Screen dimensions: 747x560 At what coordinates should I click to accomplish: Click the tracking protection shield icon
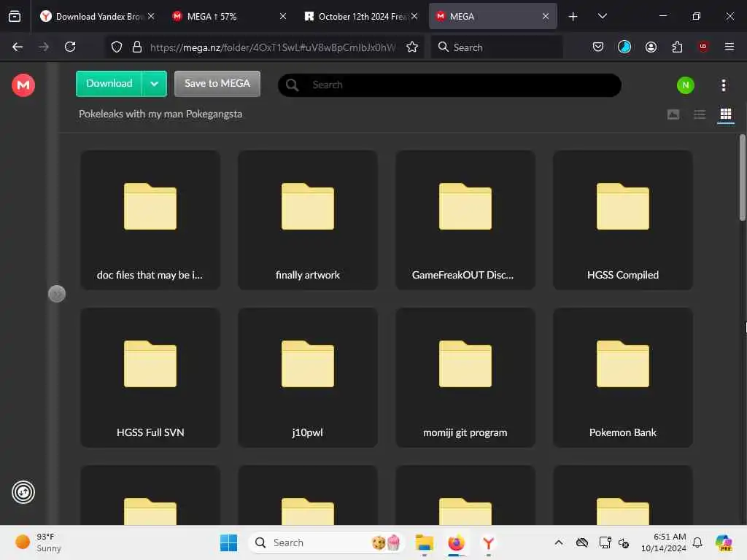(117, 47)
